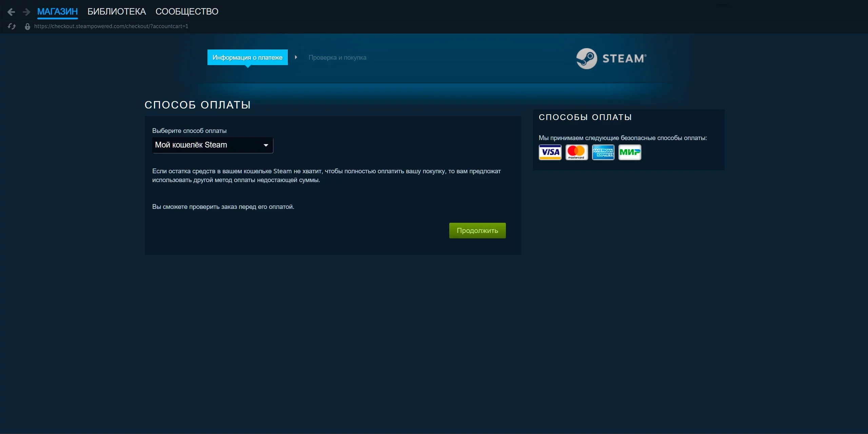Click the СПОСОБ ОПЛАТЫ heading
868x434 pixels.
click(198, 105)
